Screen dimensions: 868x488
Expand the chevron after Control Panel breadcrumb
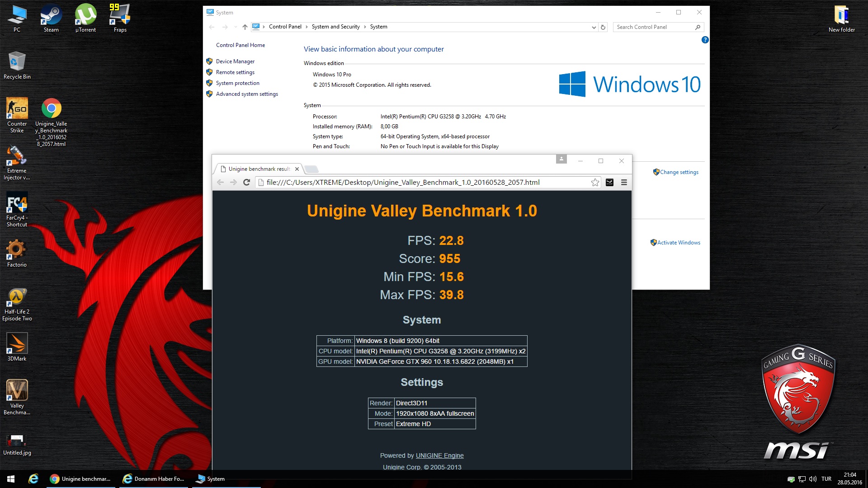coord(307,27)
